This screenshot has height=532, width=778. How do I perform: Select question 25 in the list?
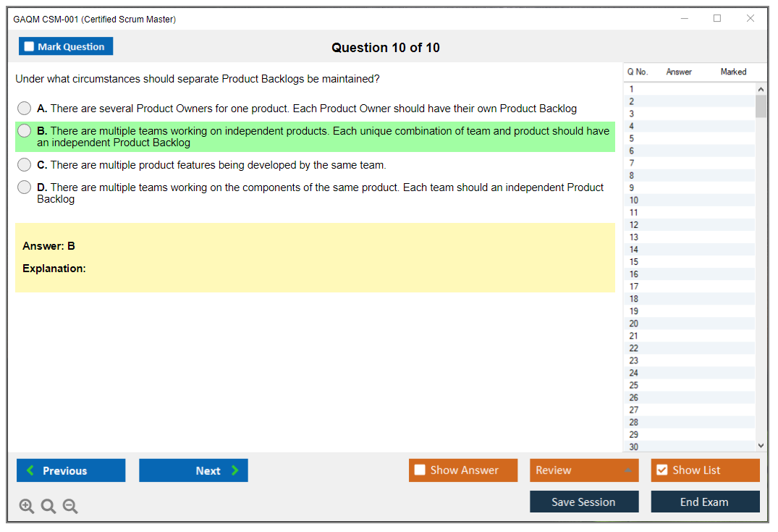click(634, 385)
